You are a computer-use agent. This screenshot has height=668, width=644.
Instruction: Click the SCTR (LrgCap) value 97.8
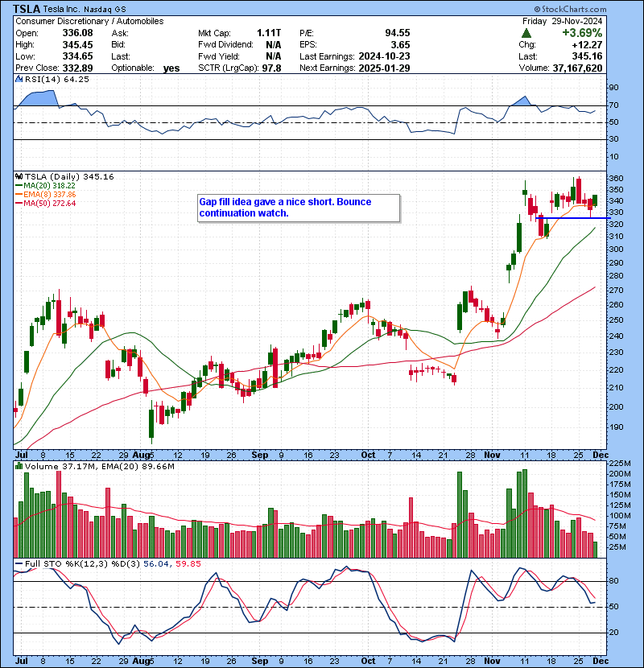point(271,68)
